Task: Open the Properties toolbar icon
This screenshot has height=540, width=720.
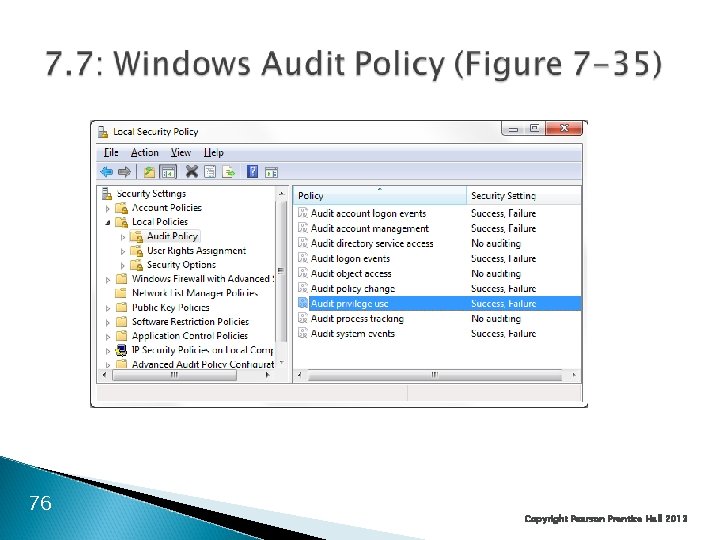Action: click(210, 172)
